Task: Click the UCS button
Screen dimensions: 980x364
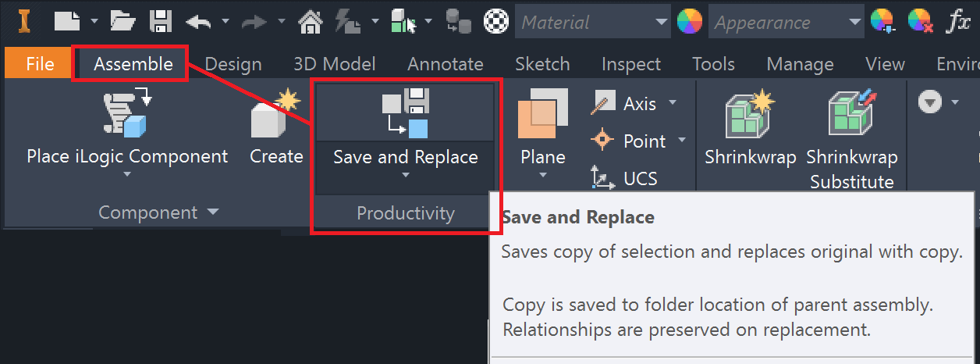Action: click(631, 179)
